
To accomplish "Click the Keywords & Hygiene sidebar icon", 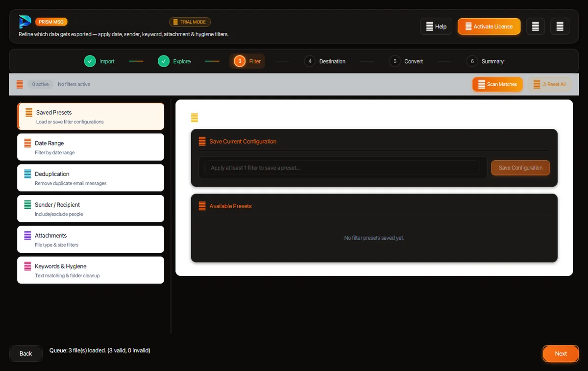I will pos(27,267).
